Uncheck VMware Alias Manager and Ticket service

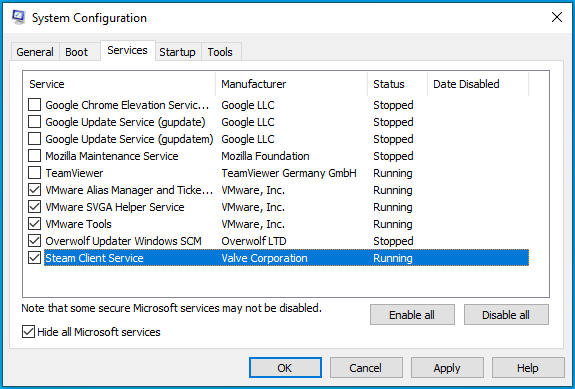click(34, 190)
